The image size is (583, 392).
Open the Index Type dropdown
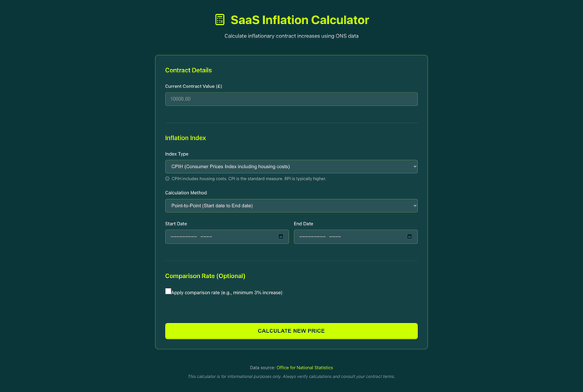click(x=291, y=166)
